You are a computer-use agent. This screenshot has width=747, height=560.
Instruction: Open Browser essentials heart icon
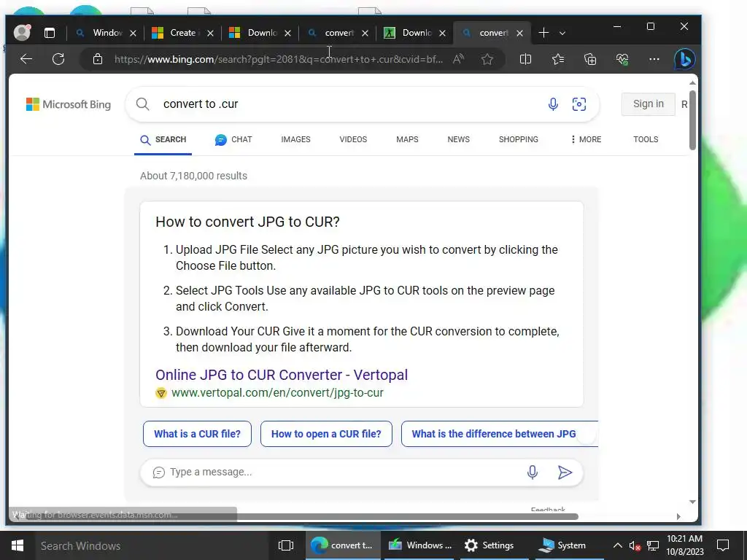622,59
